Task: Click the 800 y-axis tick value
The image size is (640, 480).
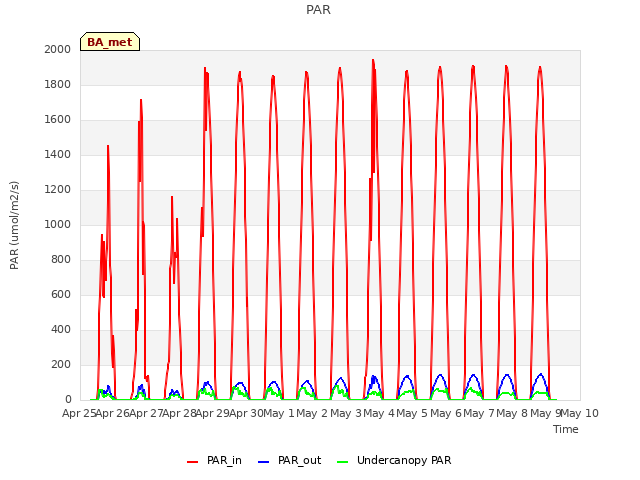Action: coord(61,260)
